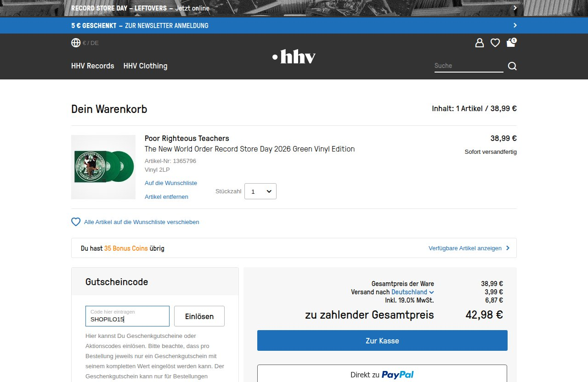Screen dimensions: 588x382
Task: Click the Einlösen button
Action: click(x=199, y=316)
